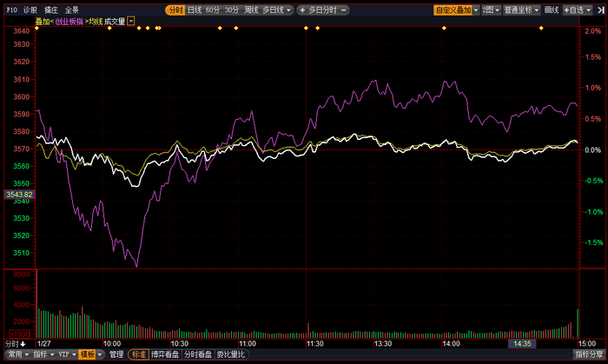Screen dimensions: 608x364
Task: Click the collapse side panel arrow icon
Action: tap(600, 10)
